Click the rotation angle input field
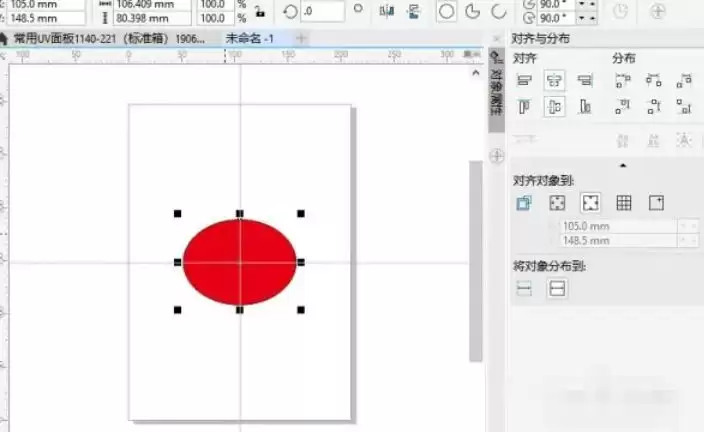Viewport: 704px width, 432px height. click(323, 11)
